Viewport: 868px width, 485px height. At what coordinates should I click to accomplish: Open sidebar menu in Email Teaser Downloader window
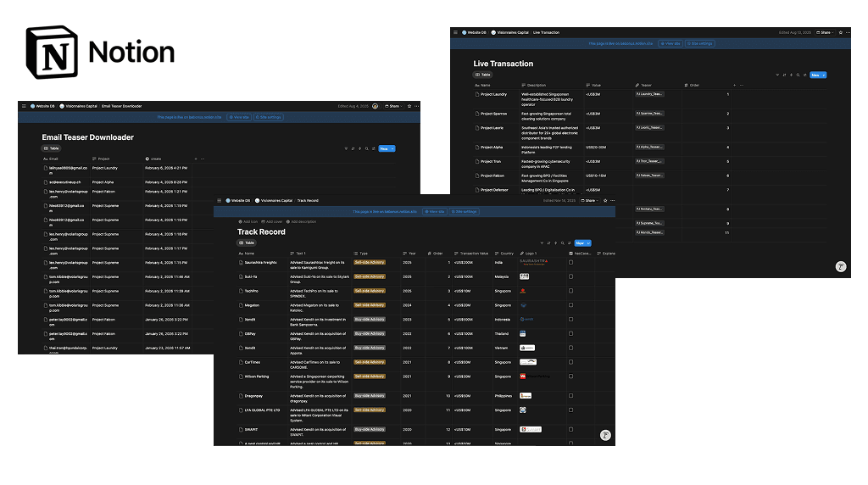click(24, 106)
